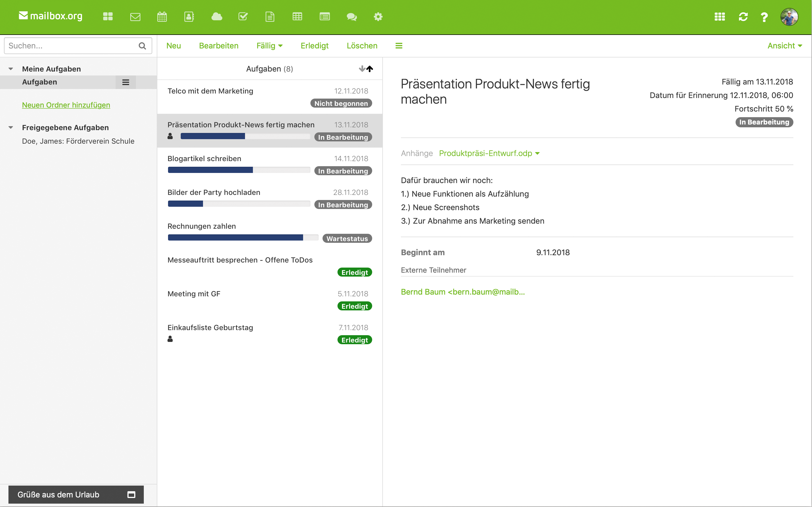Open the Address book icon
Screen dimensions: 812x507
coord(189,17)
